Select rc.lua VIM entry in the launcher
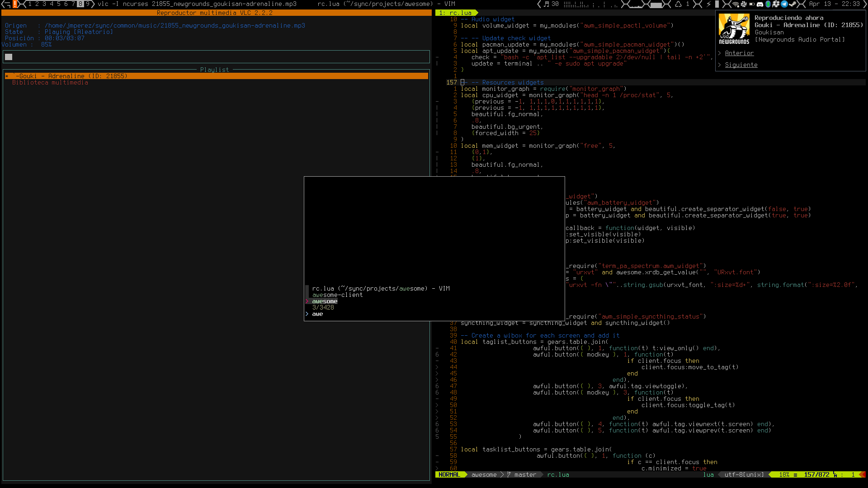Viewport: 868px width, 488px height. click(x=381, y=289)
